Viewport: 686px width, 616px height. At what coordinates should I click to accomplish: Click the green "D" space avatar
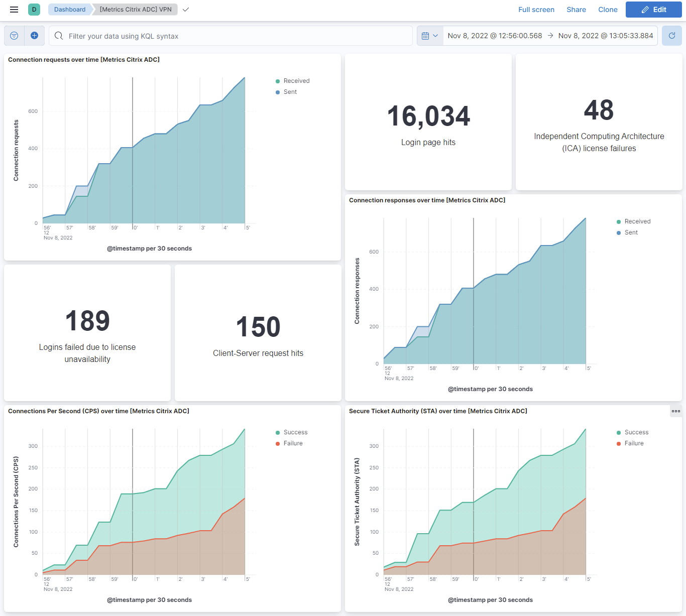pyautogui.click(x=34, y=9)
